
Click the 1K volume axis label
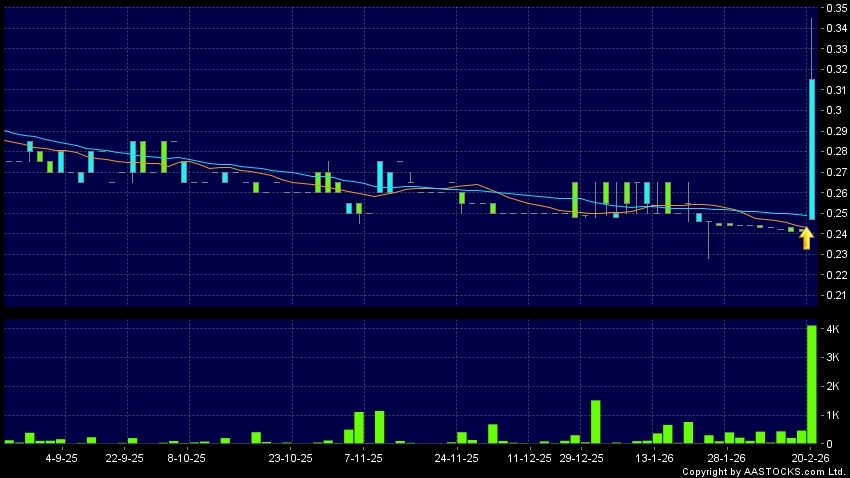[x=830, y=415]
